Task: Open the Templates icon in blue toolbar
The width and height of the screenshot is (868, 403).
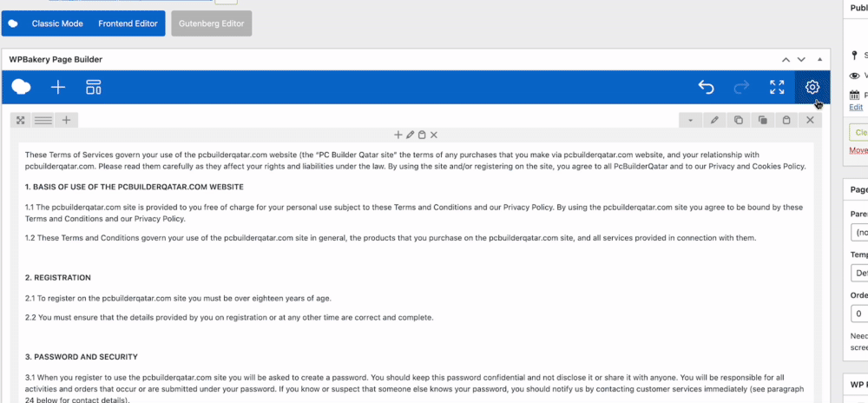Action: pos(94,87)
